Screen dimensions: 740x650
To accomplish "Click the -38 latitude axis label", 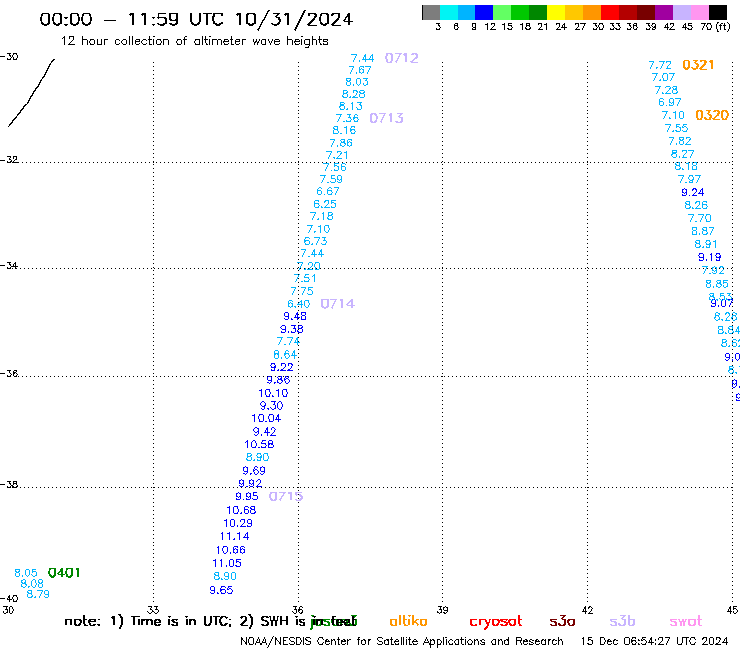I will point(9,484).
